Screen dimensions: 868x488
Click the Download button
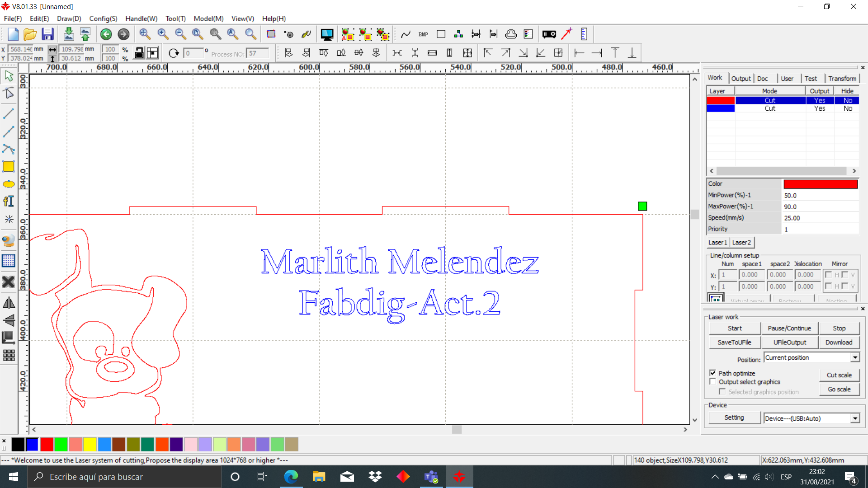(x=839, y=342)
